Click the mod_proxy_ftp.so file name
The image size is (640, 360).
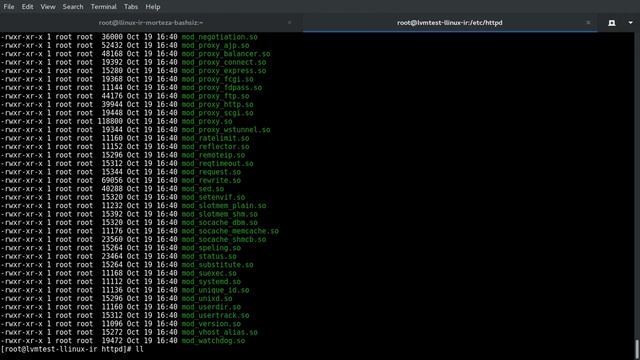(216, 96)
